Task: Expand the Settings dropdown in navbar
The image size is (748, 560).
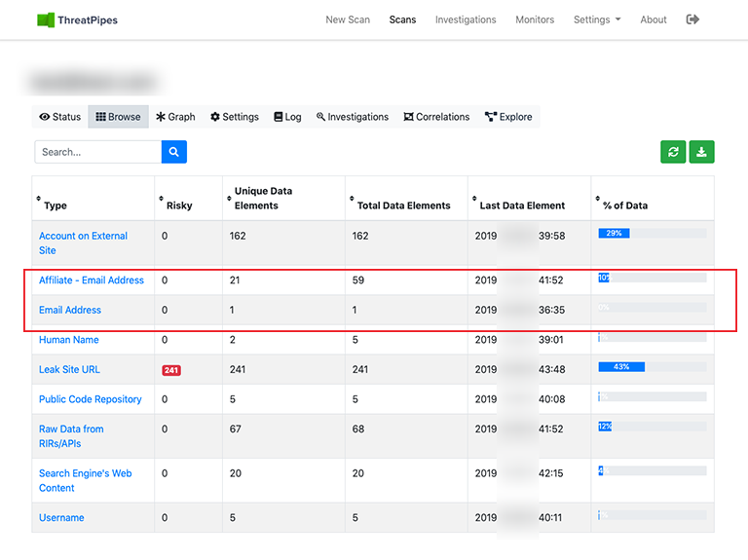Action: tap(596, 19)
